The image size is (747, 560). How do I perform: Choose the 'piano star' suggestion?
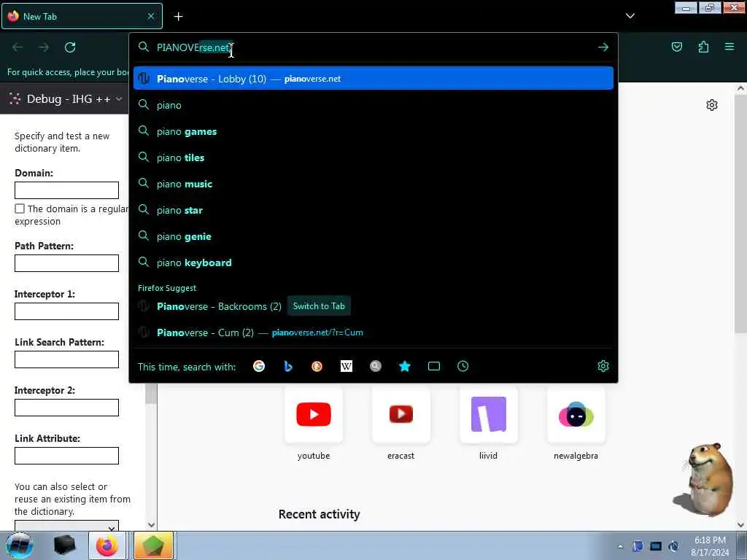pyautogui.click(x=373, y=210)
